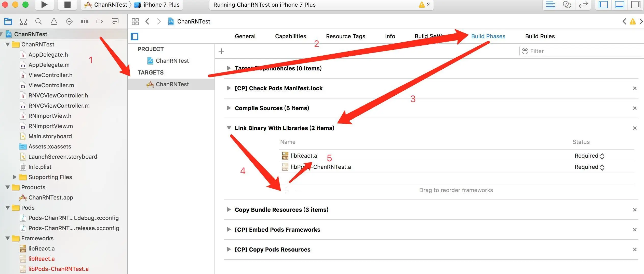Change libReact.a status from Required
644x274 pixels.
(x=589, y=156)
